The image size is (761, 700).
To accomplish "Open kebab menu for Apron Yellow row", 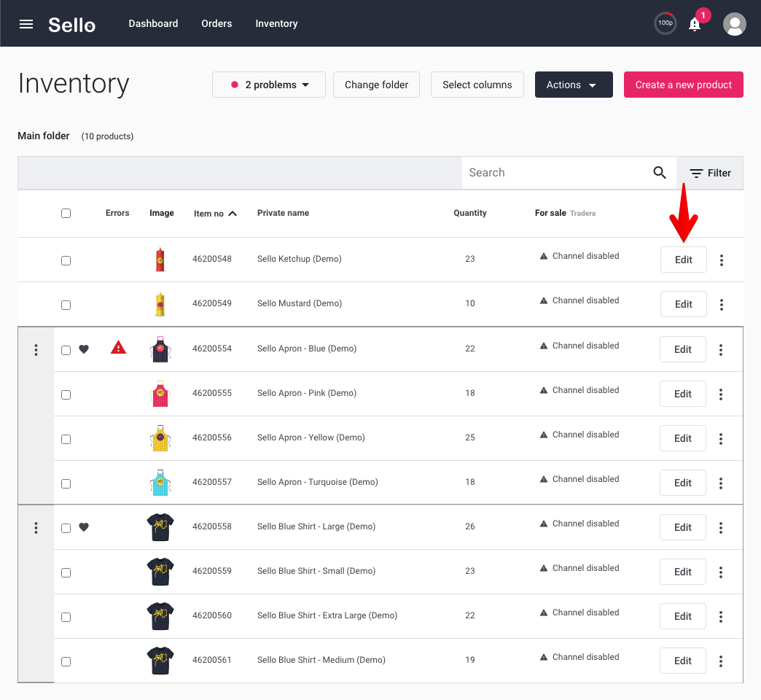I will click(721, 439).
